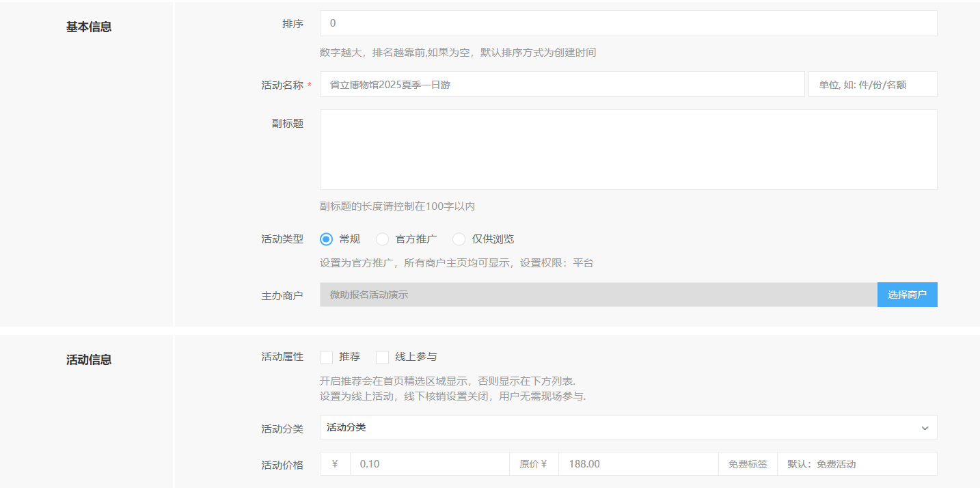Screen dimensions: 980x488
Task: Tick the 线上参与 checkbox
Action: pyautogui.click(x=383, y=357)
